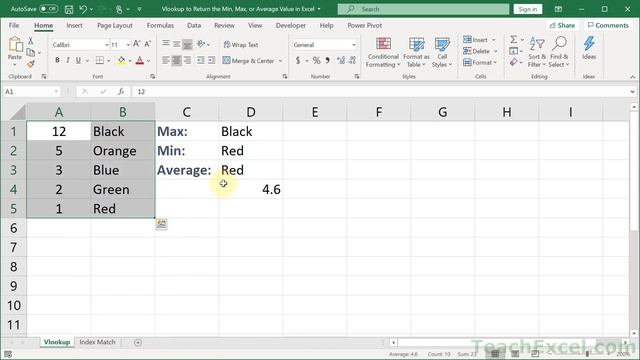Toggle Italic formatting

point(68,60)
